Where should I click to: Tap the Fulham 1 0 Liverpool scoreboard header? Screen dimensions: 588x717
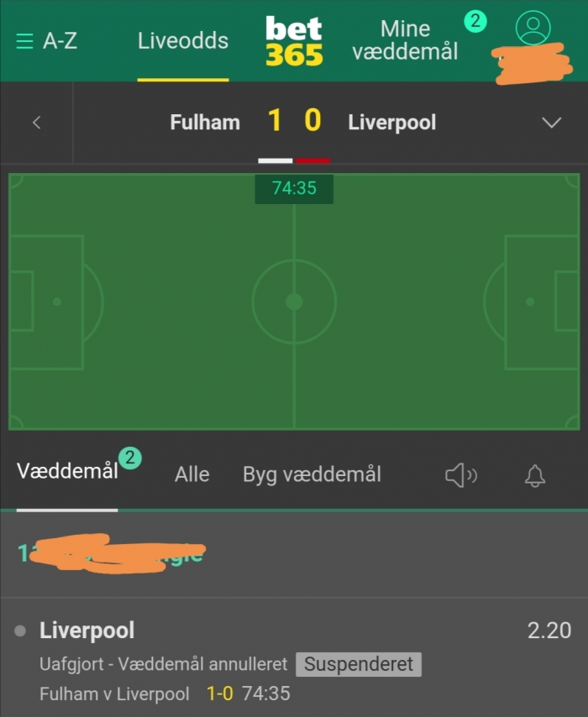303,122
